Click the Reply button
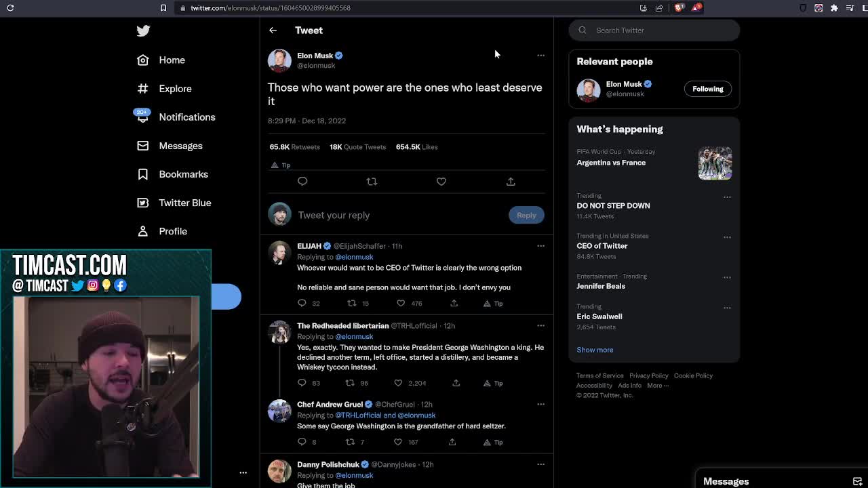 (x=526, y=215)
